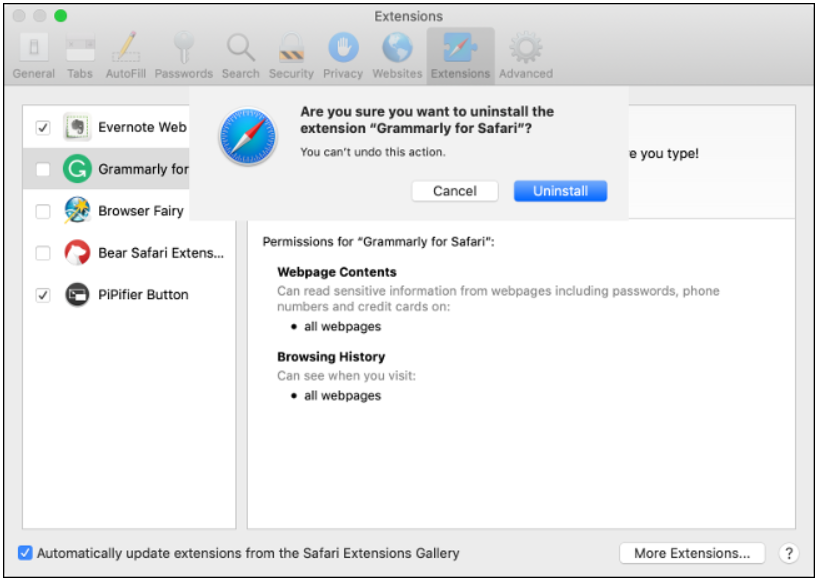Open the Advanced gear preferences

pyautogui.click(x=526, y=55)
